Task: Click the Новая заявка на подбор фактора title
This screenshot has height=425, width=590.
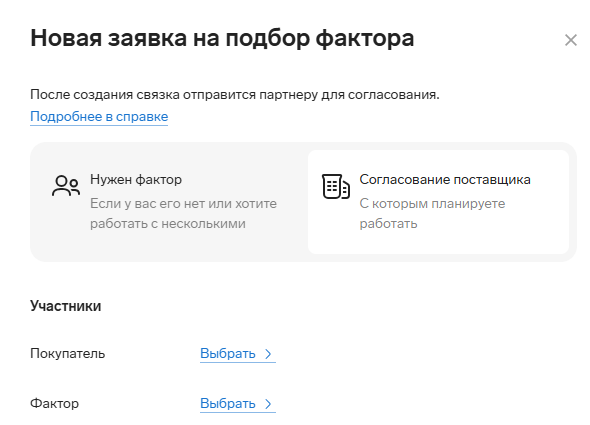Action: click(x=222, y=38)
